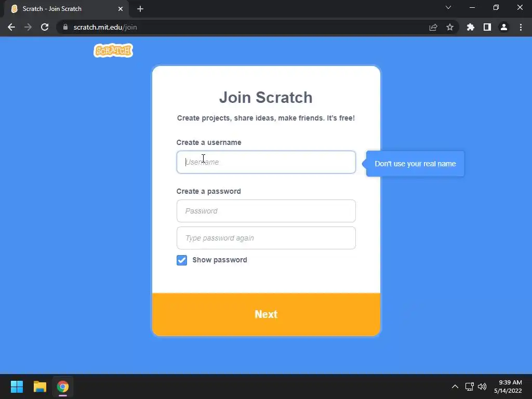The height and width of the screenshot is (399, 532).
Task: Bookmark this page with the star icon
Action: coord(450,27)
